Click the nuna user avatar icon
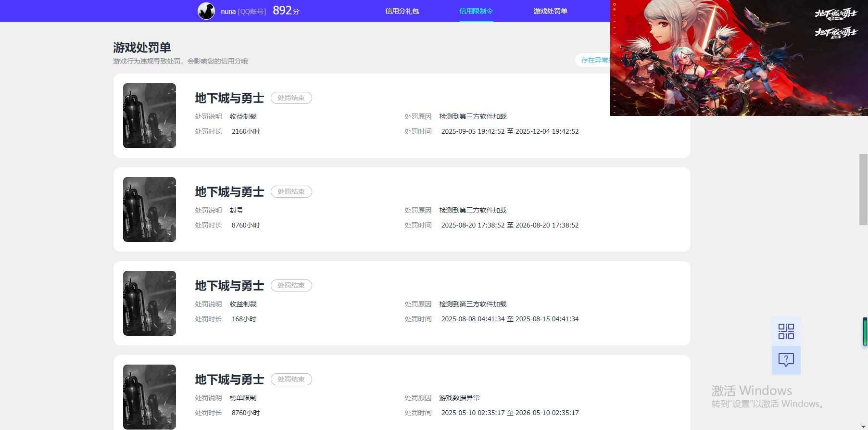 click(x=206, y=11)
